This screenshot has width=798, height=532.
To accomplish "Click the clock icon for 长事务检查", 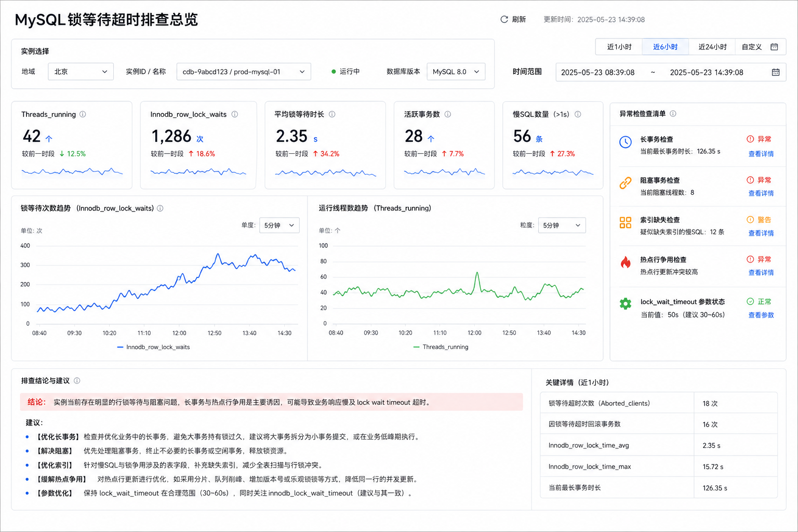I will point(626,142).
